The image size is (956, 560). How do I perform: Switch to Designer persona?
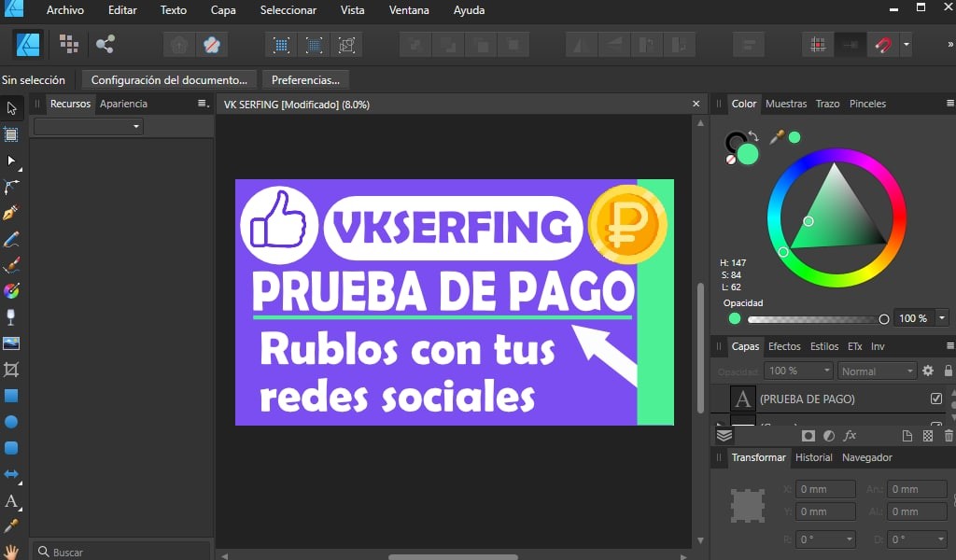click(28, 45)
